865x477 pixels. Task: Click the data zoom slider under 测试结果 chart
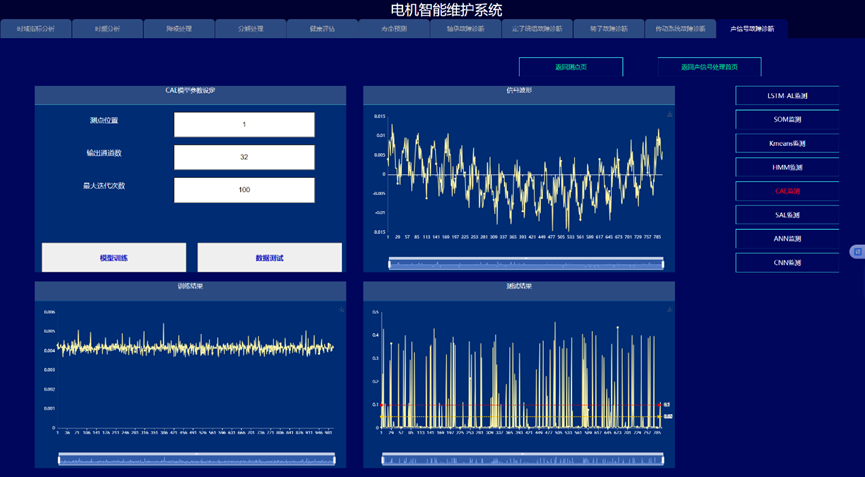point(526,459)
